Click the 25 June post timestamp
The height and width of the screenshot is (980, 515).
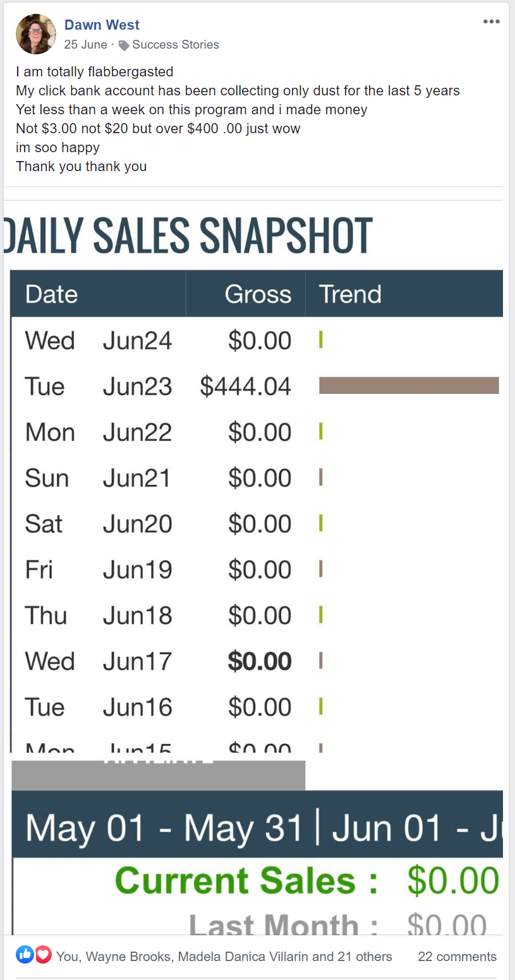[x=85, y=45]
